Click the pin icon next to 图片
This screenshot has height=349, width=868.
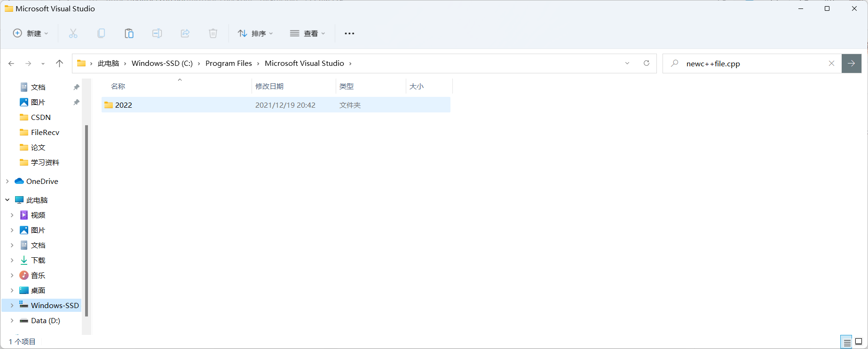[76, 103]
